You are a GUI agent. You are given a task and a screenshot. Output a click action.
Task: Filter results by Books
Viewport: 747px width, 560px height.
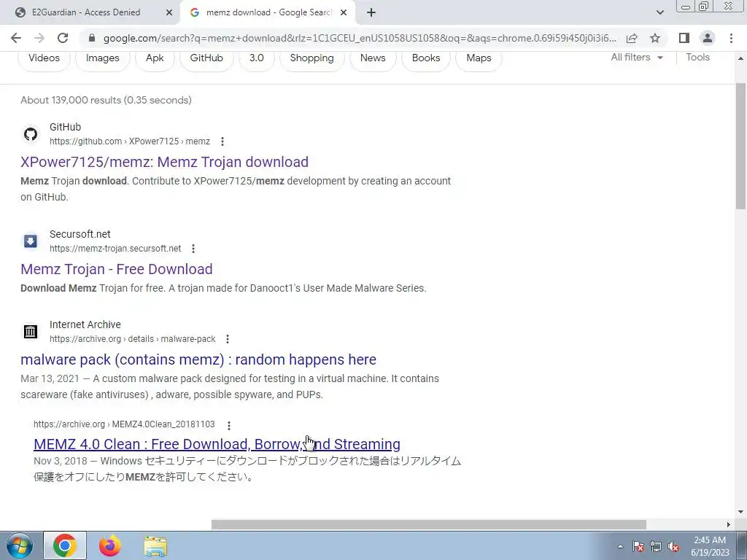[426, 58]
